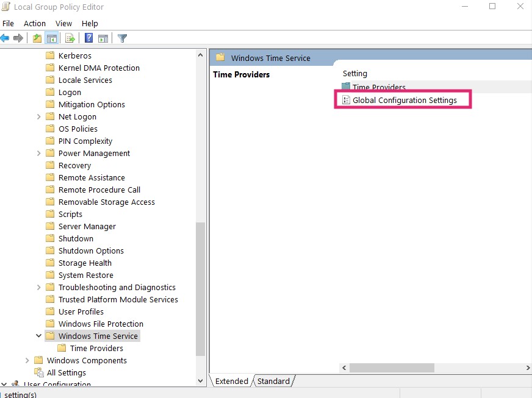Click Local Group Policy Editor title icon

[x=5, y=7]
